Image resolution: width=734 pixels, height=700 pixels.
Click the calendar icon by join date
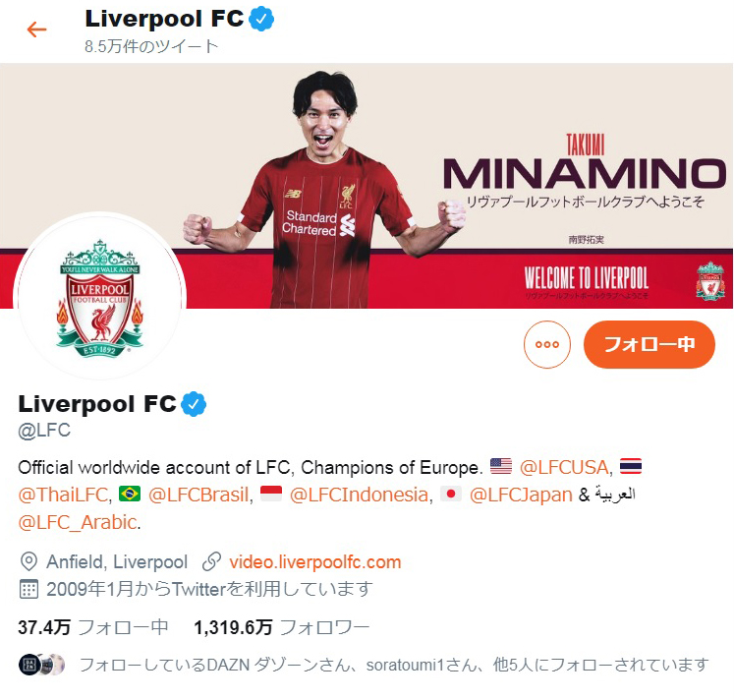coord(28,589)
